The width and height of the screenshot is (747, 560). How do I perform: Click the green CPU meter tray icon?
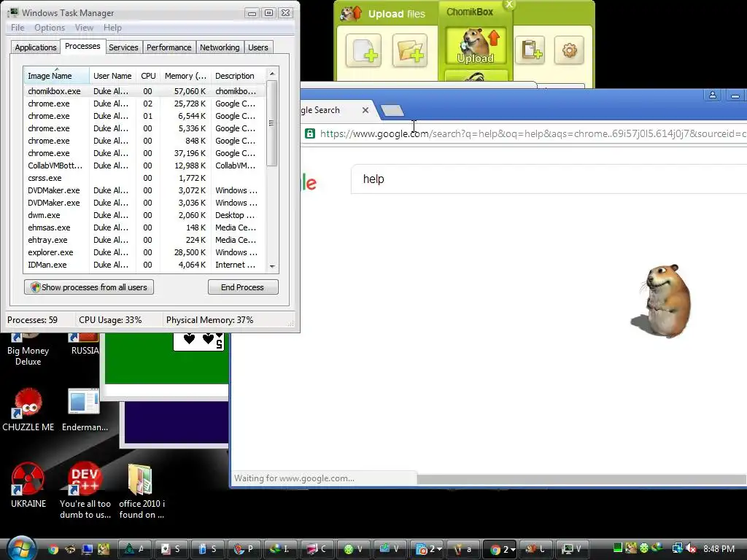[618, 548]
